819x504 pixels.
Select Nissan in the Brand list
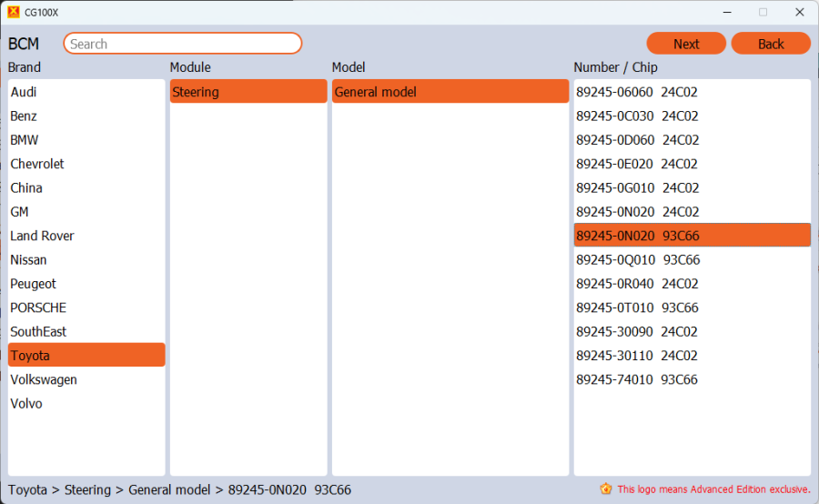click(x=28, y=259)
